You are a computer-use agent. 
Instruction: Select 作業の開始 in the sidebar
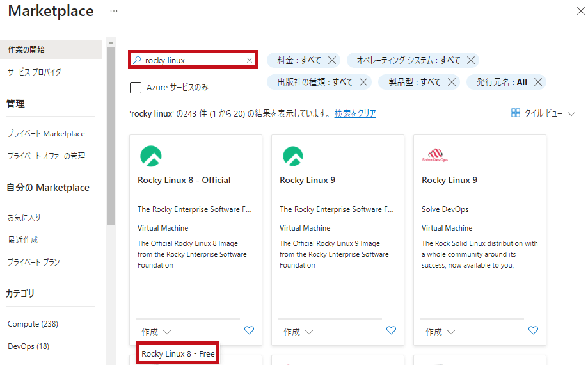point(51,49)
